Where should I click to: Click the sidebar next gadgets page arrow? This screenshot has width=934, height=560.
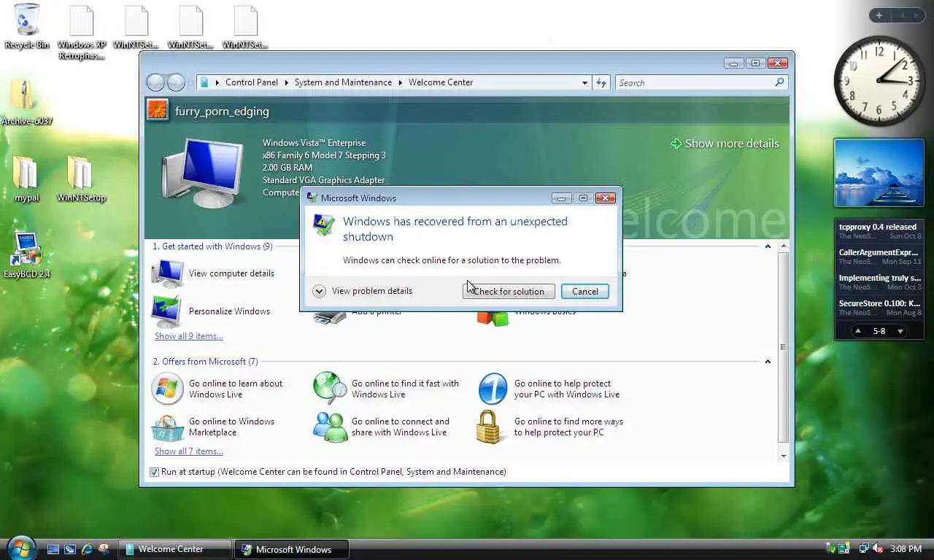(918, 15)
